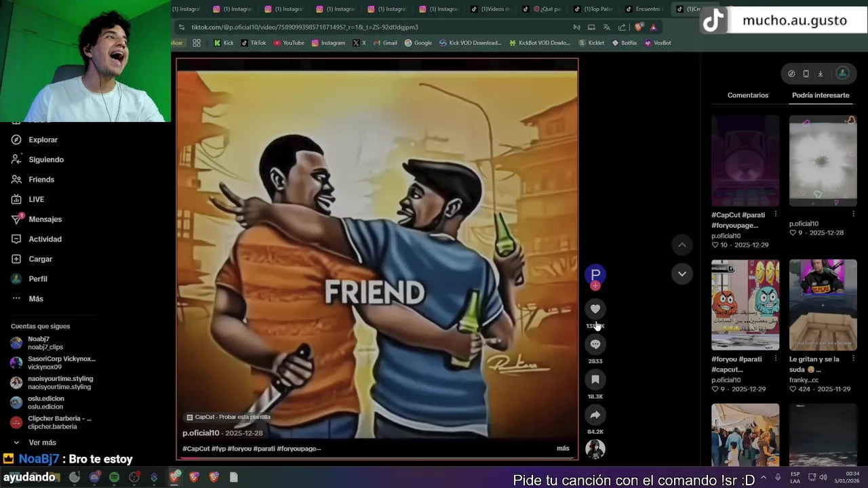868x488 pixels.
Task: Click the coins icon in top pill
Action: pyautogui.click(x=791, y=74)
